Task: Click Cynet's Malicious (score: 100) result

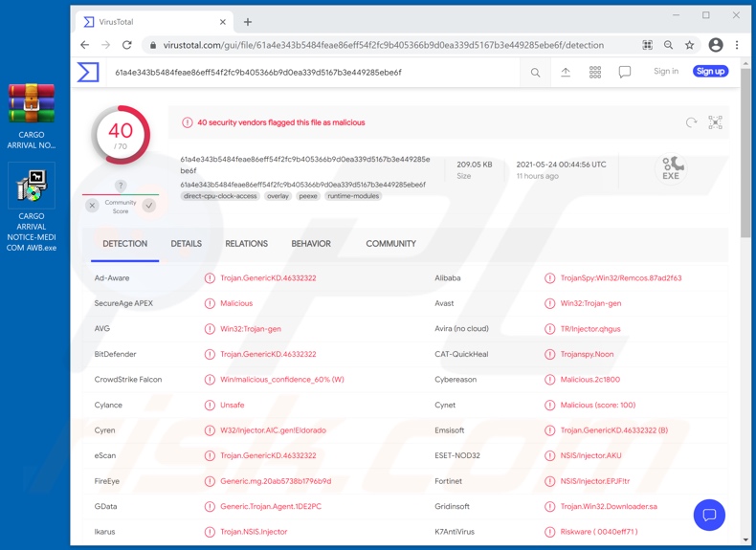Action: click(x=598, y=405)
